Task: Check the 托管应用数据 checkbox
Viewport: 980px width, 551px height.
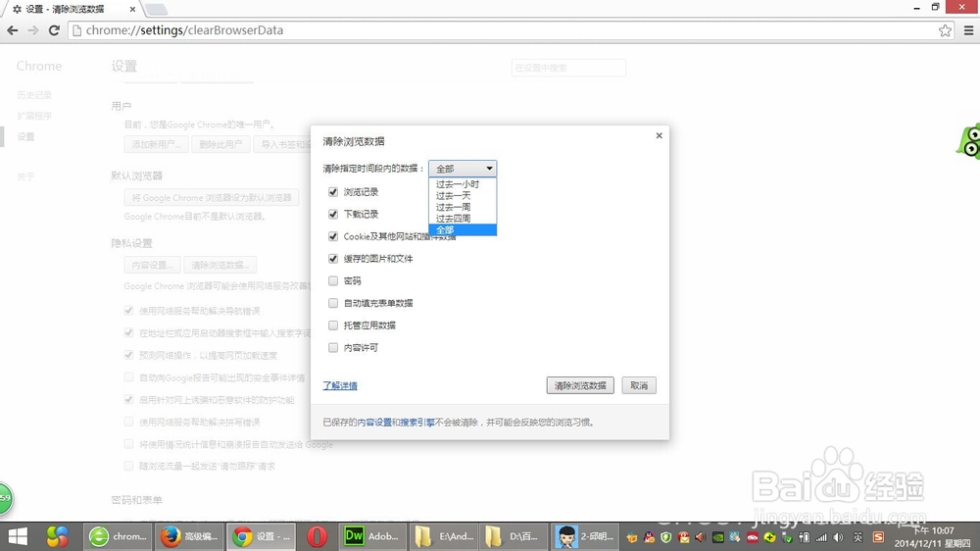Action: pyautogui.click(x=333, y=326)
